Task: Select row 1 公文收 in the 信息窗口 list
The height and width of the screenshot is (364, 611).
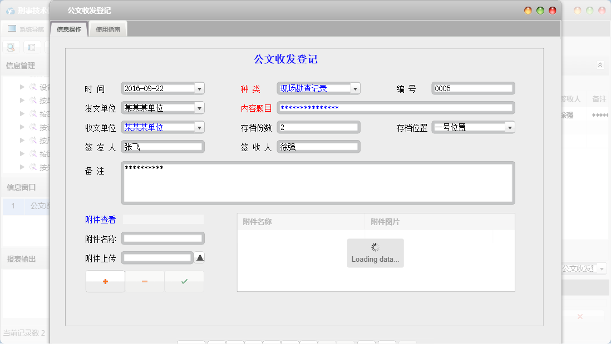Action: (24, 206)
